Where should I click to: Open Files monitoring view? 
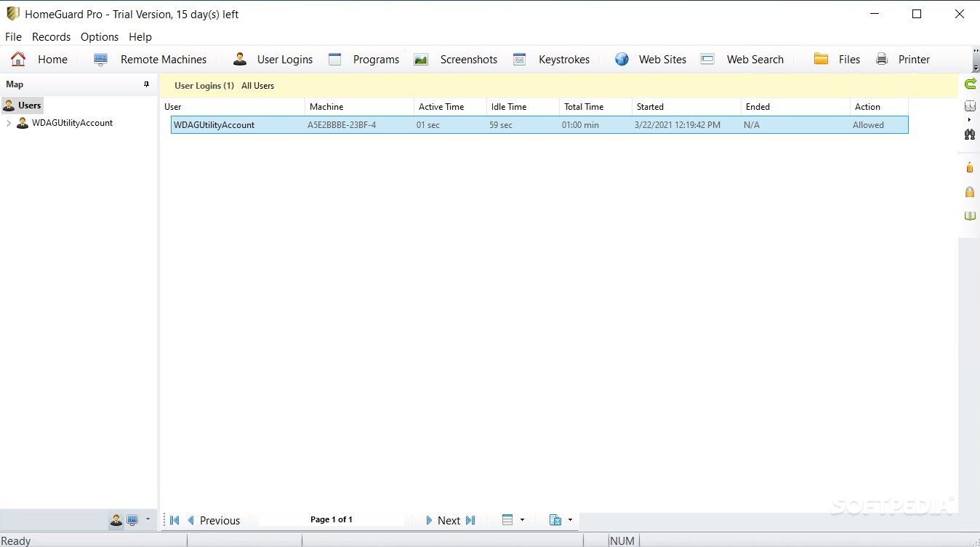[837, 60]
